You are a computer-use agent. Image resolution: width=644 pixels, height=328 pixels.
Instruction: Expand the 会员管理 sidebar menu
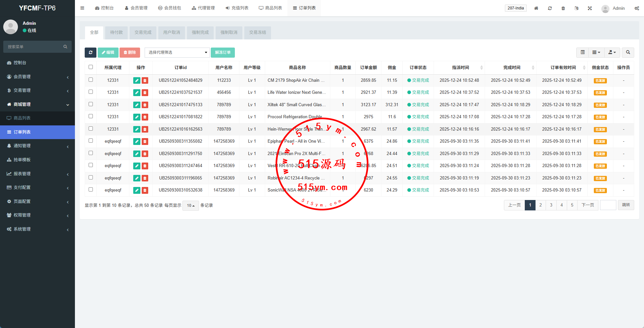37,77
